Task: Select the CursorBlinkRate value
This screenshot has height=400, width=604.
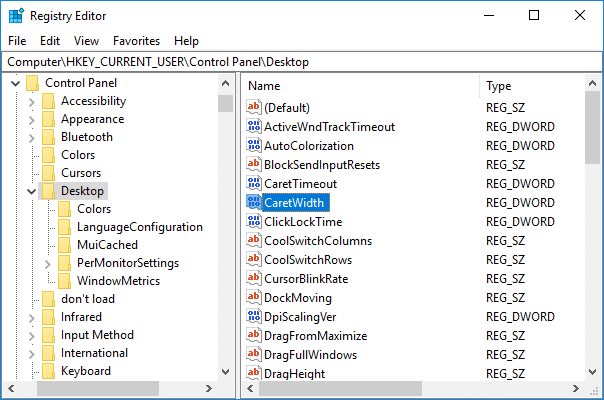Action: [306, 279]
